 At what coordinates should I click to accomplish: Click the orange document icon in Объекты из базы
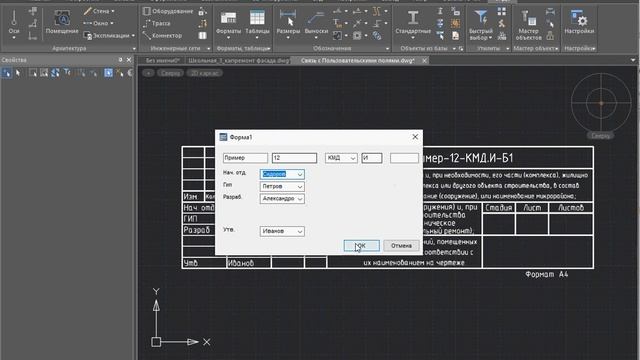pos(455,24)
